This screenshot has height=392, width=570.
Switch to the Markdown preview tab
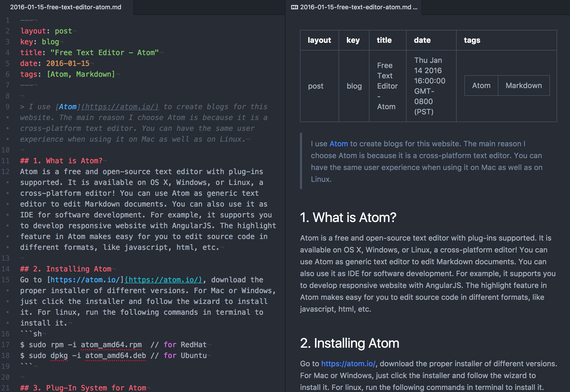[x=354, y=7]
